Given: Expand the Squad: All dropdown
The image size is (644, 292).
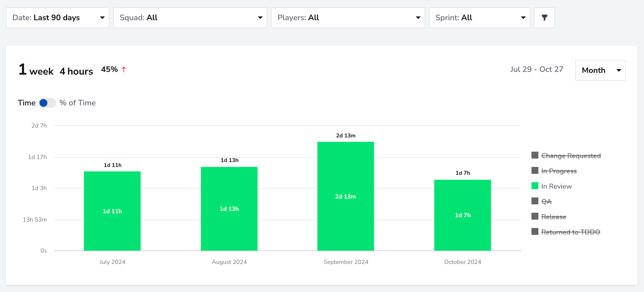Looking at the screenshot, I should coord(190,18).
